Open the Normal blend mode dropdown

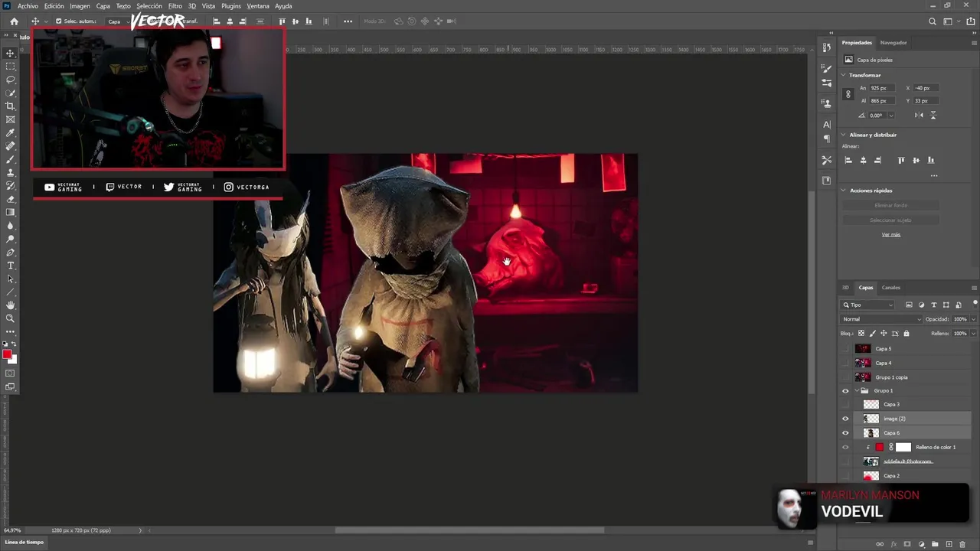tap(880, 319)
